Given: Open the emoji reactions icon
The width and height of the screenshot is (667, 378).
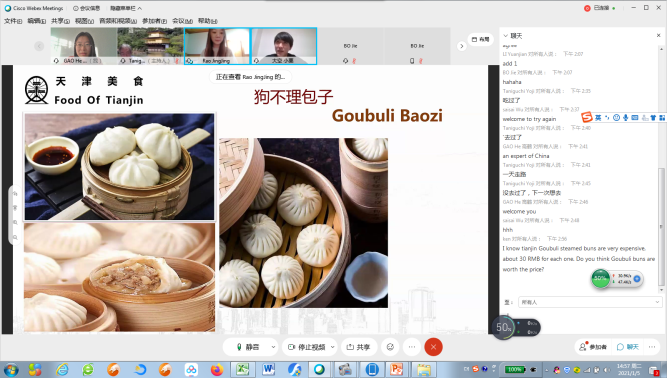Looking at the screenshot, I should (x=390, y=347).
